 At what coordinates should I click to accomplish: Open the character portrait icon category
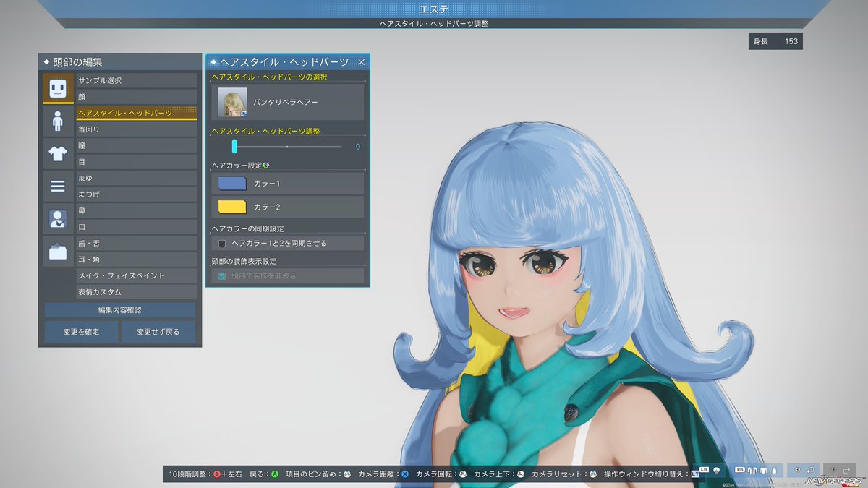tap(58, 219)
